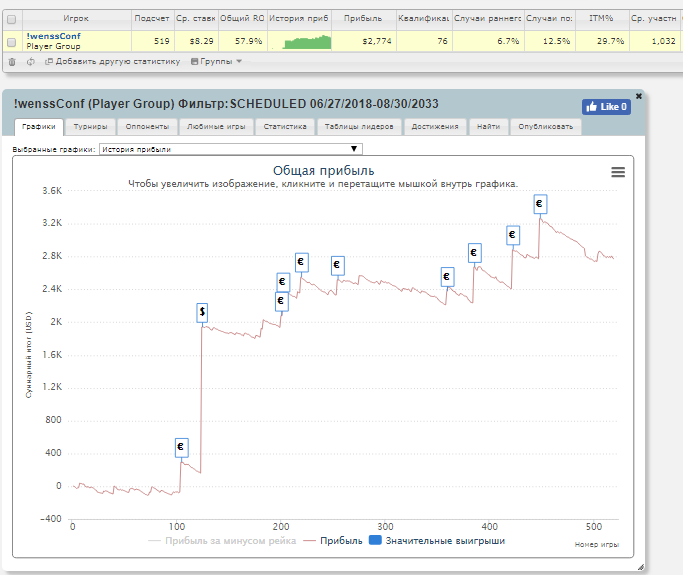
Task: Switch to the Любимые игры tab
Action: tap(216, 127)
